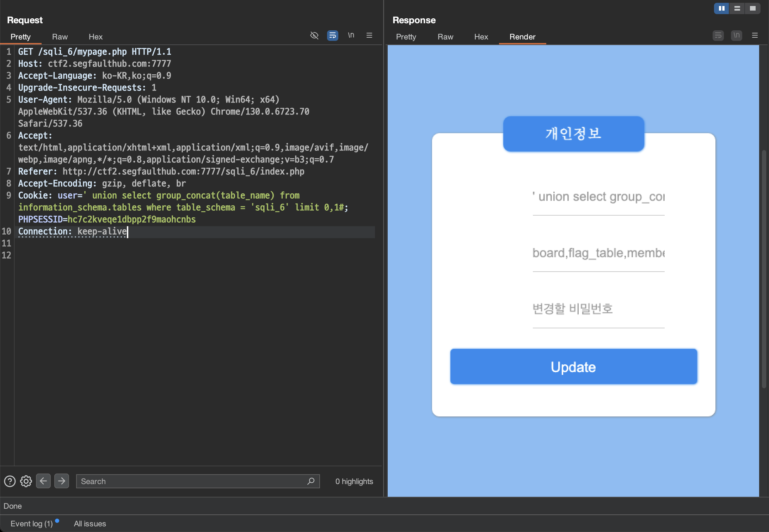Open the Event log panel
The image size is (769, 532).
coord(31,524)
